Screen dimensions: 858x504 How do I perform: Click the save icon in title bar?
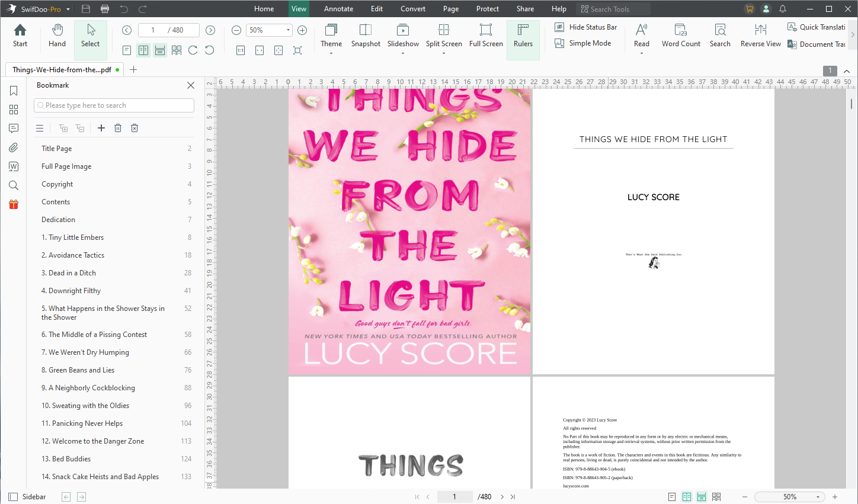tap(86, 9)
